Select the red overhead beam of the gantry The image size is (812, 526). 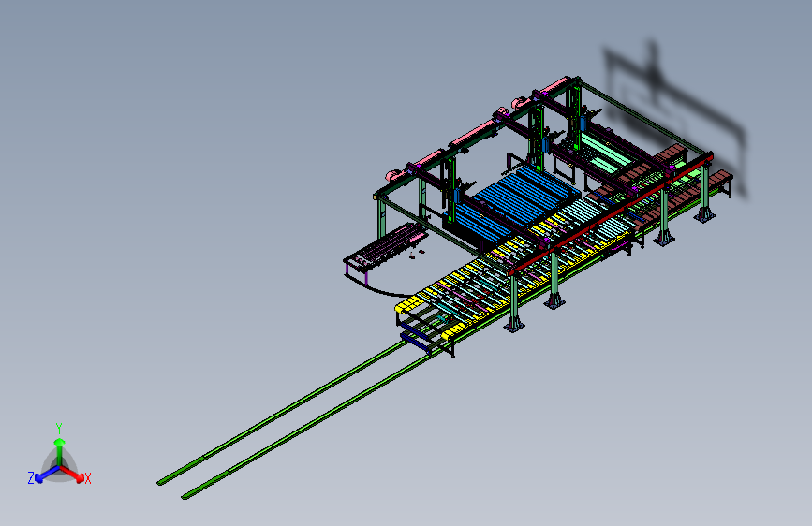pyautogui.click(x=611, y=212)
